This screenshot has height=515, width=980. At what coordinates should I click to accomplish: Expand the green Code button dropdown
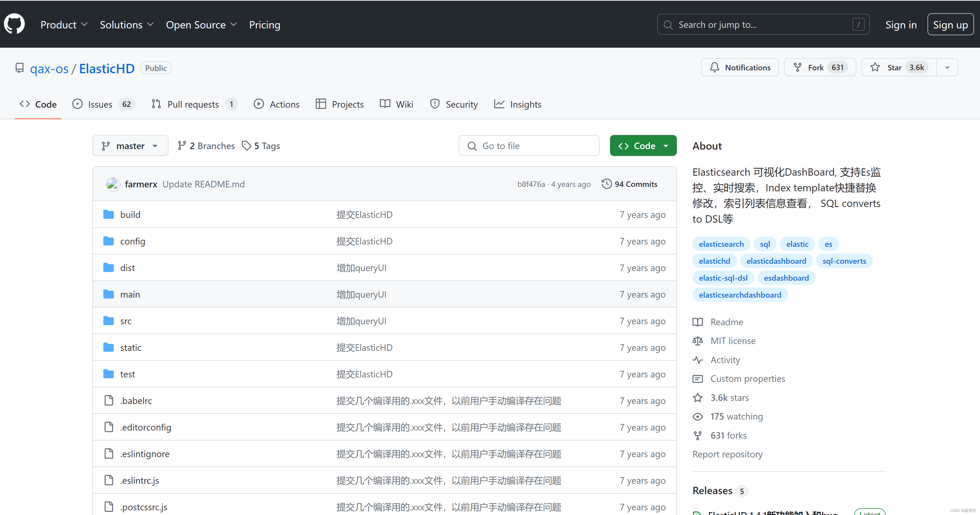pos(666,145)
